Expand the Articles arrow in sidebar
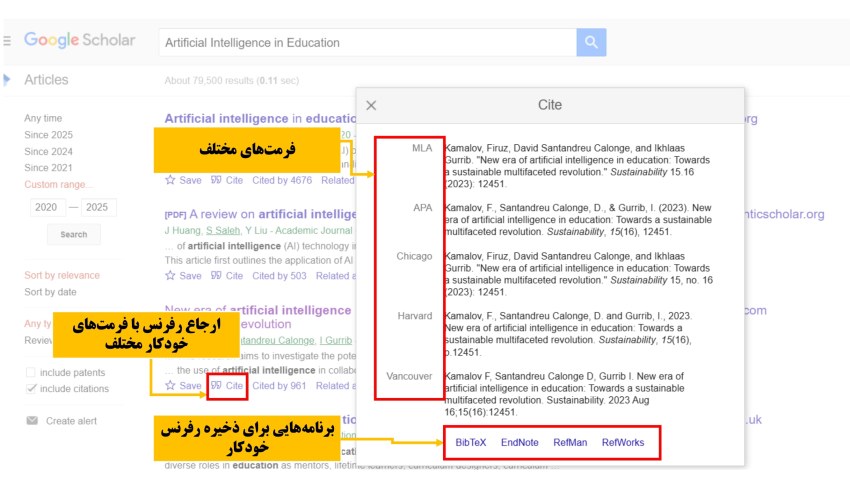This screenshot has width=850, height=478. point(7,80)
